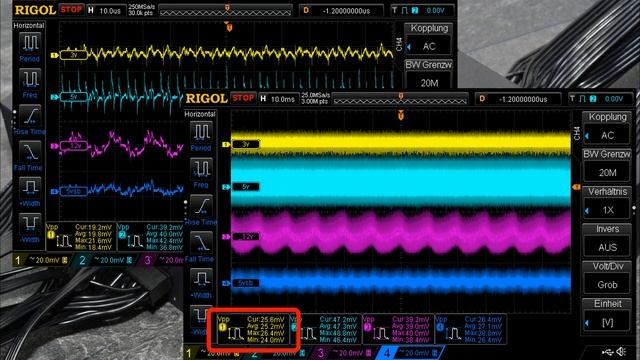Toggle the back scope STOP run state
The height and width of the screenshot is (360, 640).
coord(71,9)
